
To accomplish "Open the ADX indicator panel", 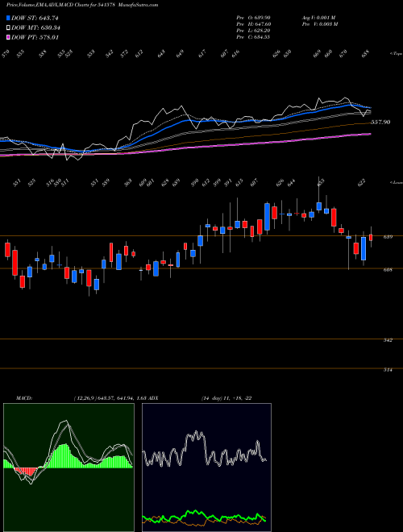I will (x=206, y=468).
